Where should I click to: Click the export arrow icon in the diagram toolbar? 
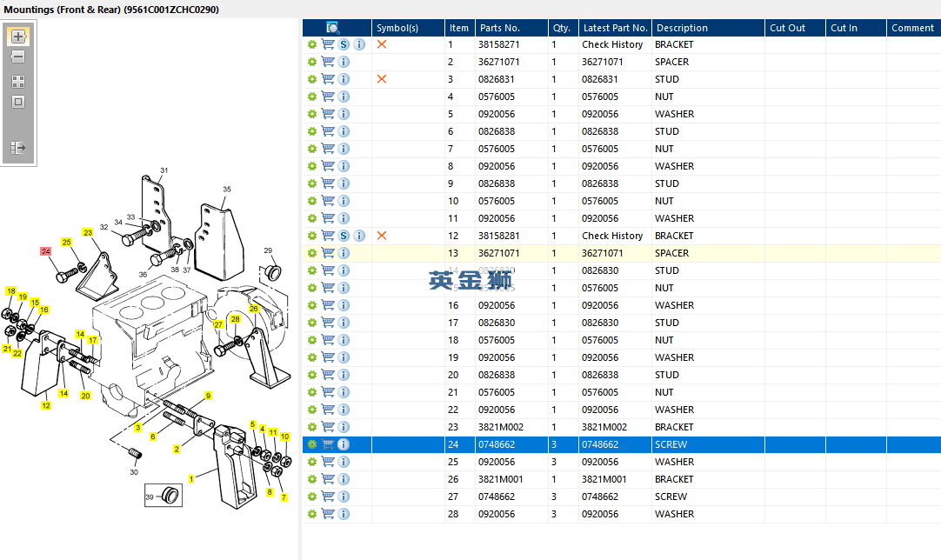18,148
